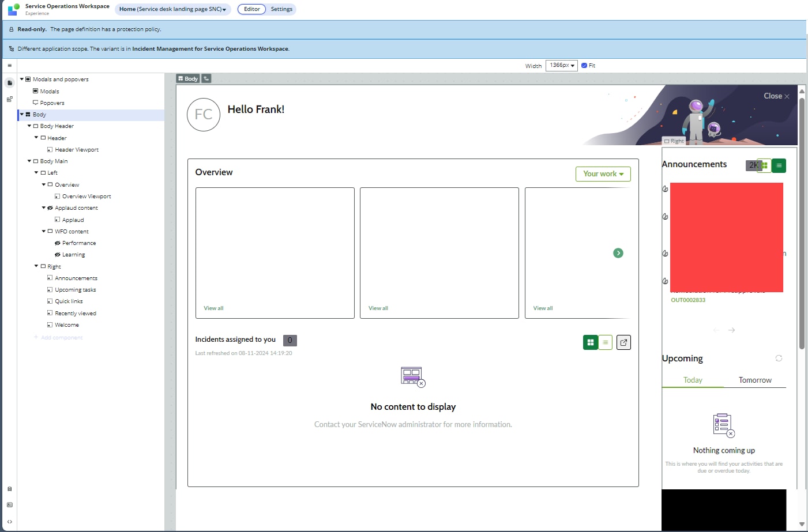Image resolution: width=808 pixels, height=532 pixels.
Task: Open the page content tree panel icon
Action: pos(10,83)
